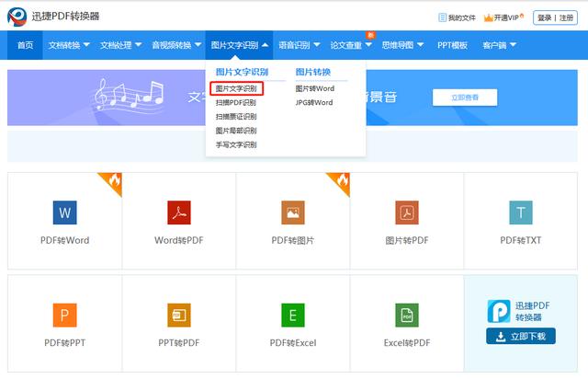Click the 我的文件 document icon
This screenshot has width=588, height=379.
coord(442,17)
